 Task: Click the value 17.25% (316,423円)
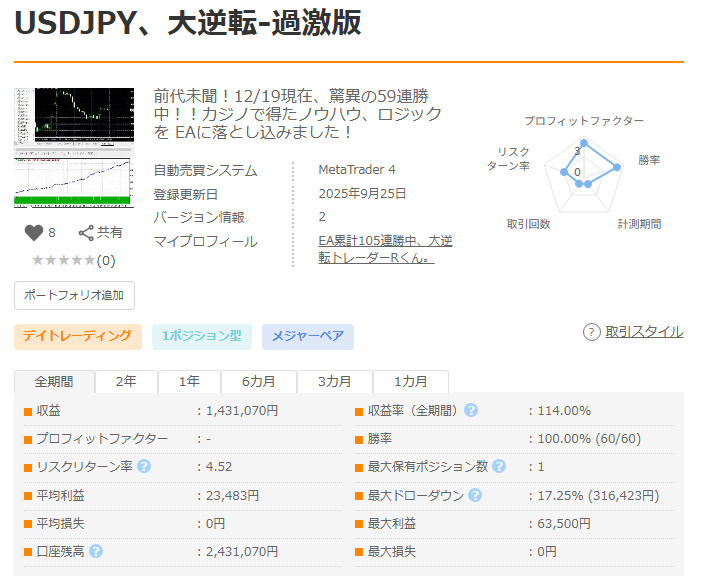point(598,495)
